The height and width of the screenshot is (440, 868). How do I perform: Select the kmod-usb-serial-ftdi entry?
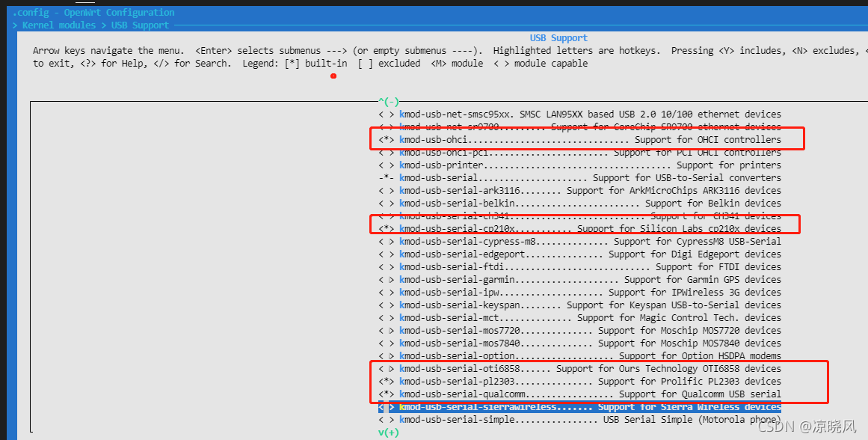(x=579, y=267)
